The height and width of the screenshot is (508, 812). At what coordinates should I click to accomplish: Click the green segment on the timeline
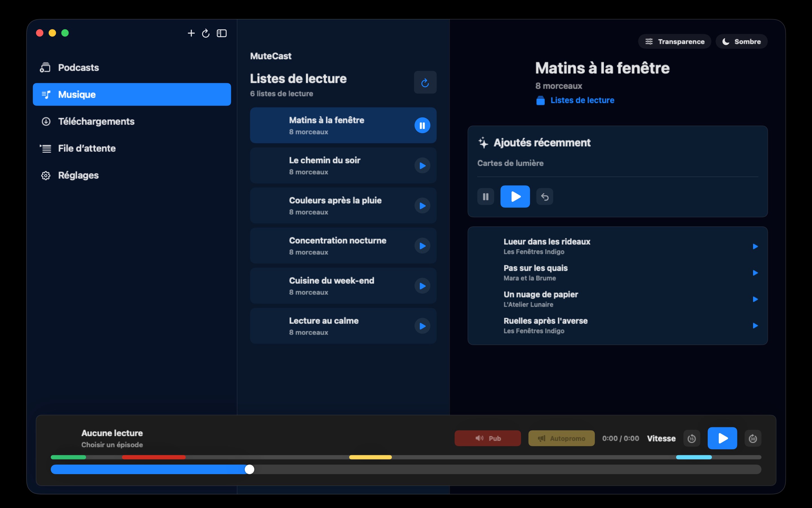(x=69, y=457)
